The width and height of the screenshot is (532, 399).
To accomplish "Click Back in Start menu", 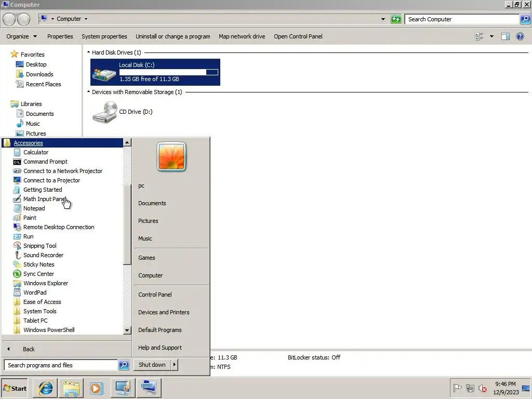I will (29, 349).
